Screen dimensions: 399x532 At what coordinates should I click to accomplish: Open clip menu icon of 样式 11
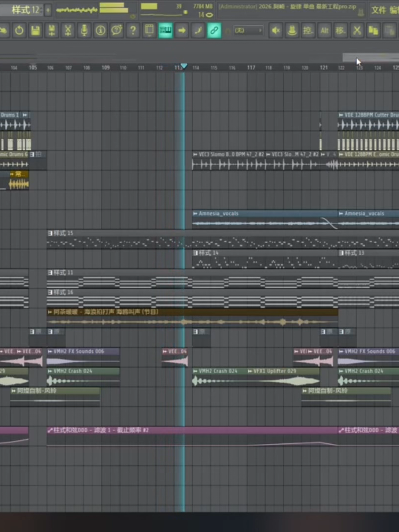pos(50,273)
